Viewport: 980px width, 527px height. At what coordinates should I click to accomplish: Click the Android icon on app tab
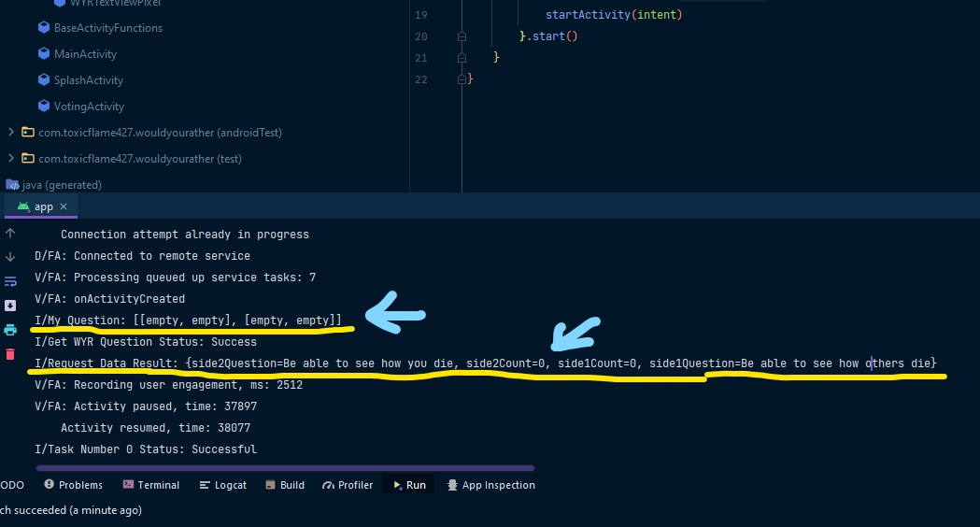tap(23, 207)
